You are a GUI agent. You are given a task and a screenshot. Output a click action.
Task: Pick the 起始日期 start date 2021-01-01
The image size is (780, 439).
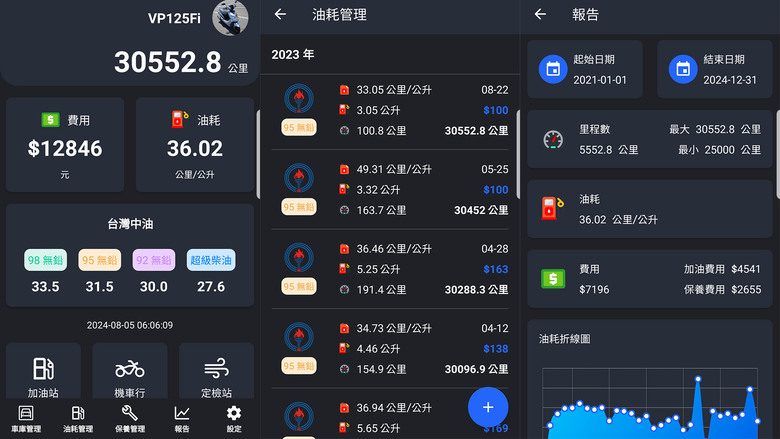[x=585, y=69]
